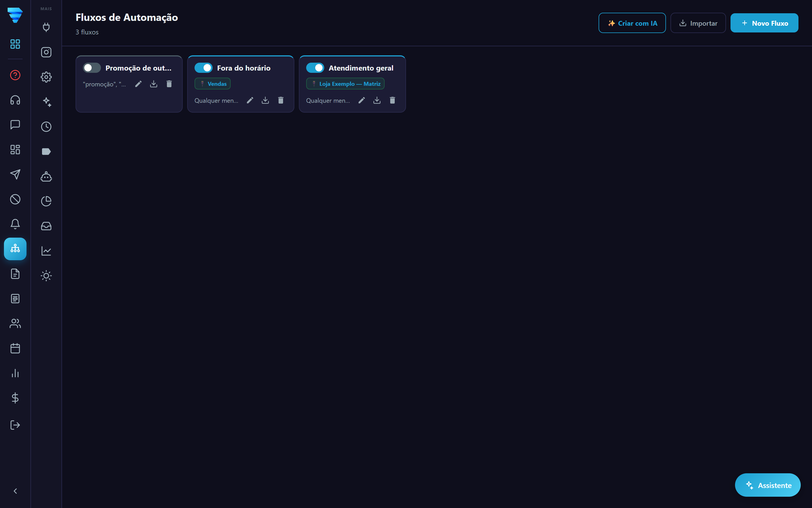Open the Assistente floating button
This screenshot has width=812, height=508.
click(x=768, y=485)
